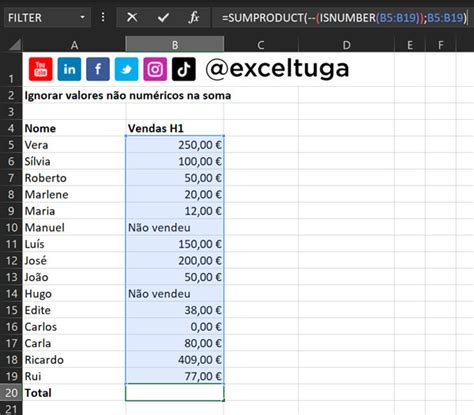Select the cell with name Rui
Screen dimensions: 474x415
(x=74, y=376)
